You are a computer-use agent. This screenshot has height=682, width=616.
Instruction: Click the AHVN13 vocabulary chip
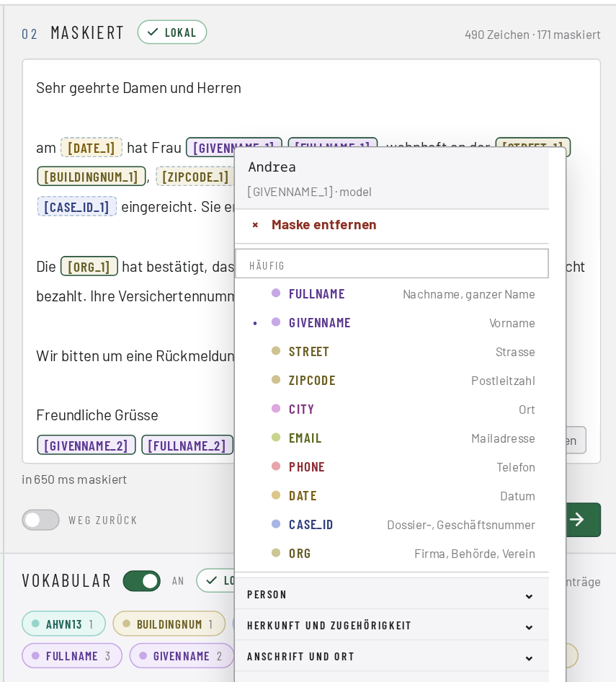point(64,624)
